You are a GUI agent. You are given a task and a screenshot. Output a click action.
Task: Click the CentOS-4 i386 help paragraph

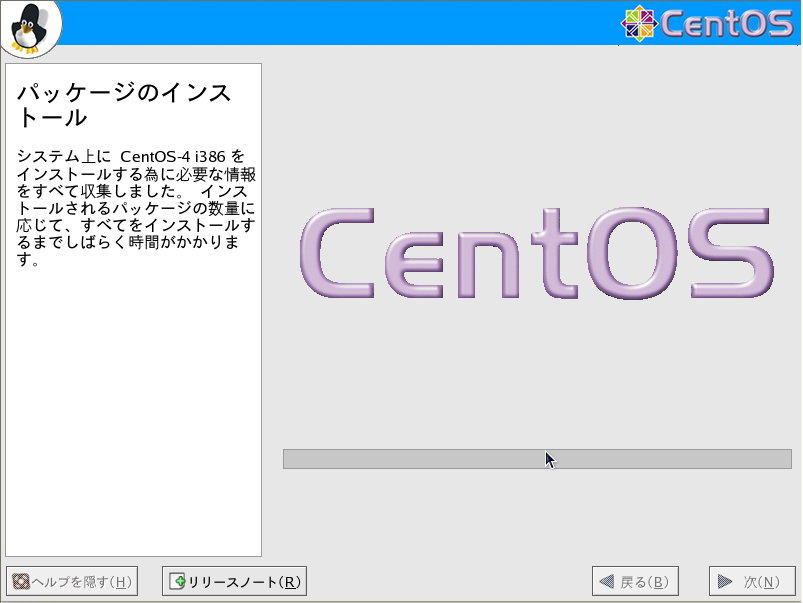136,207
